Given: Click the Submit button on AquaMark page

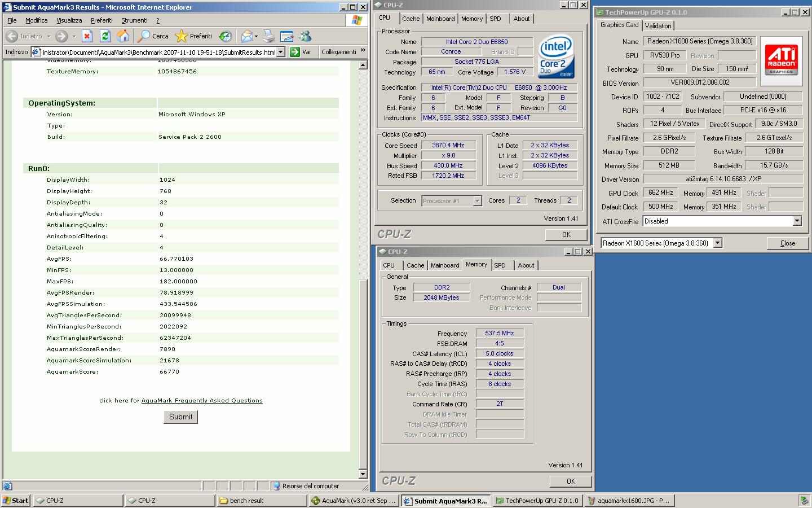Looking at the screenshot, I should click(181, 417).
